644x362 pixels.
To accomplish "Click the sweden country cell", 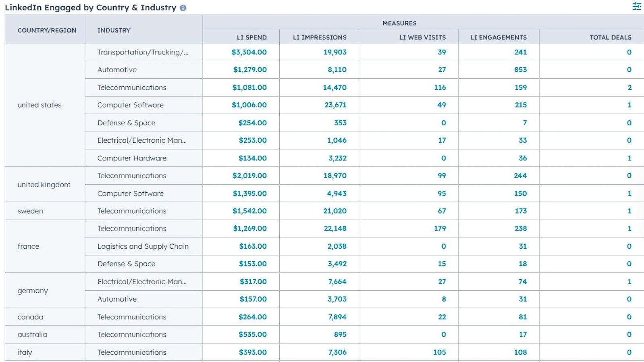I will click(30, 211).
